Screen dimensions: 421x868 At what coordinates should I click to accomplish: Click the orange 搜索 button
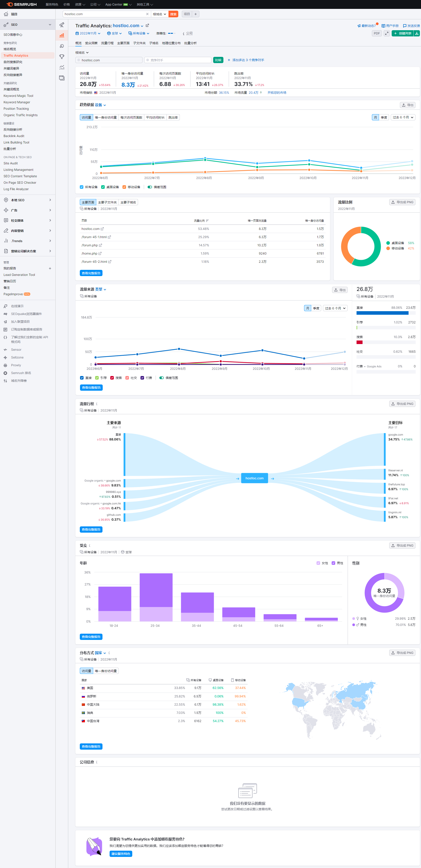point(173,14)
